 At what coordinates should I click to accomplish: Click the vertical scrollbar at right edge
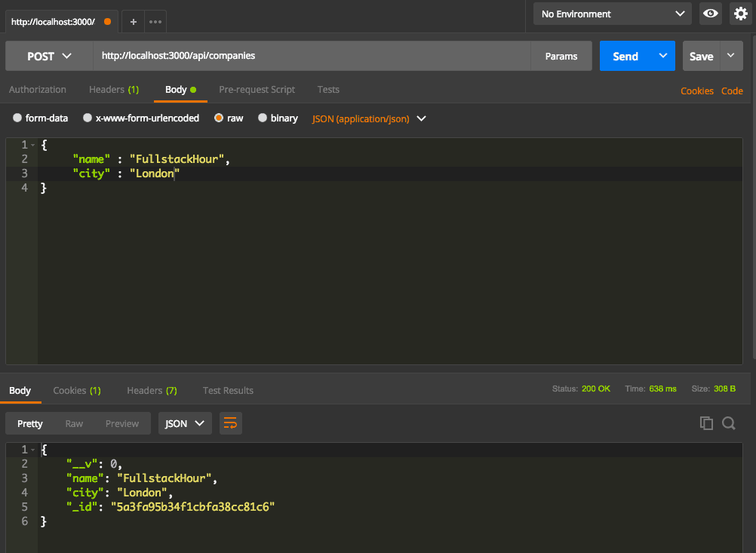pyautogui.click(x=754, y=198)
